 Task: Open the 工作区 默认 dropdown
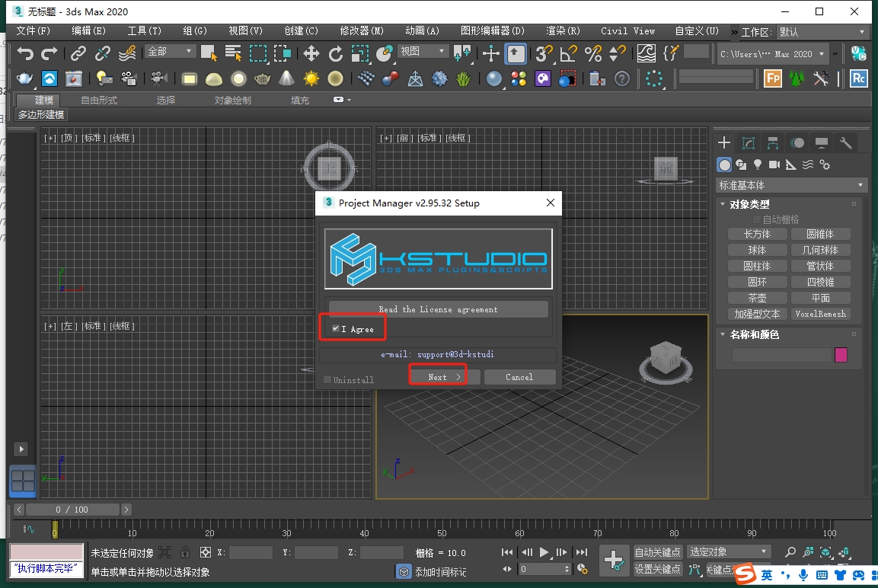tap(822, 32)
